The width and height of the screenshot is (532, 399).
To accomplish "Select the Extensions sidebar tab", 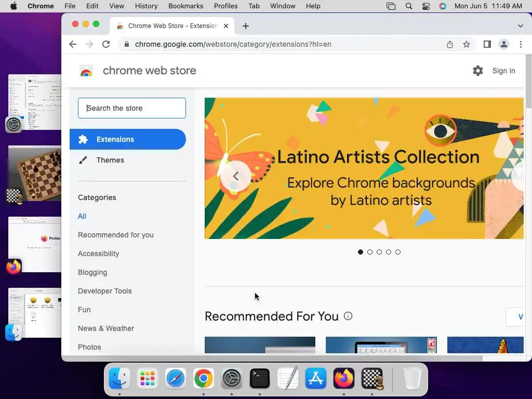I will pyautogui.click(x=128, y=139).
